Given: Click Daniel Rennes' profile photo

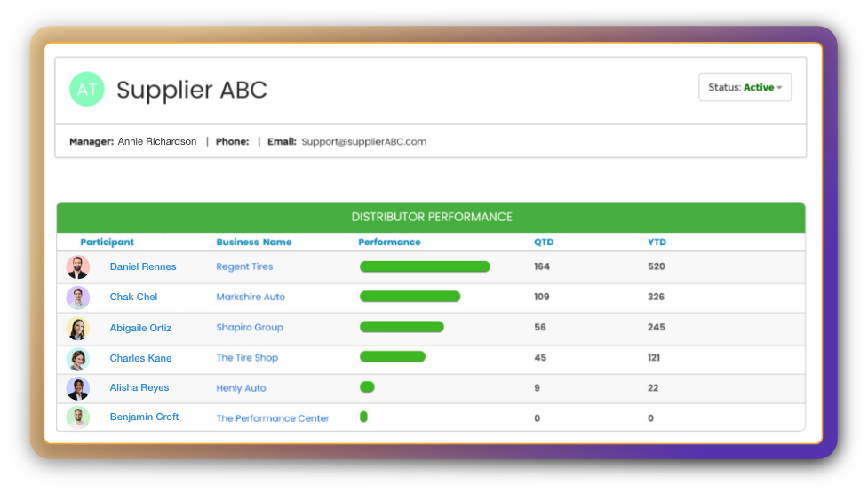Looking at the screenshot, I should [x=78, y=267].
